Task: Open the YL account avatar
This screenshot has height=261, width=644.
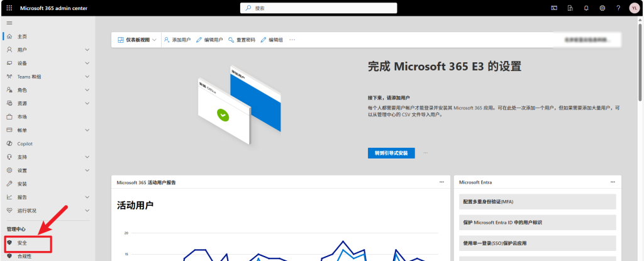Action: 633,8
